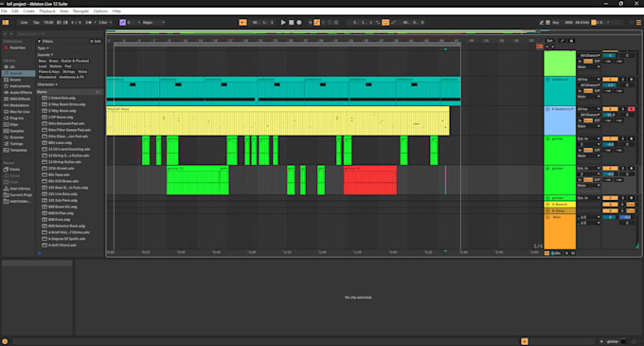Click the browser forward arrow
644x346 pixels.
click(11, 34)
